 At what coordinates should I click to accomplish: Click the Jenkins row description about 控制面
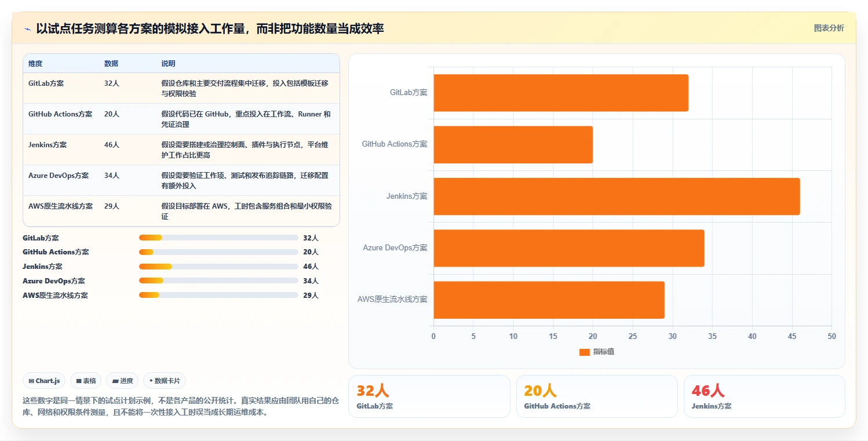245,150
